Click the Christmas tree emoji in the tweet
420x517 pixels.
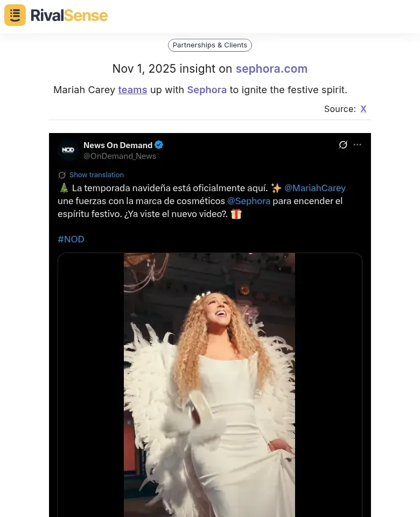click(x=62, y=187)
